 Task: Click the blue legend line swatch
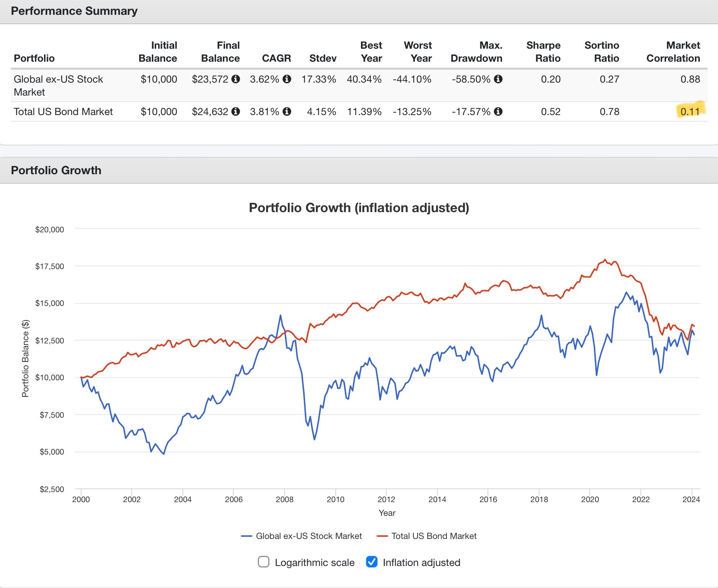(x=246, y=536)
